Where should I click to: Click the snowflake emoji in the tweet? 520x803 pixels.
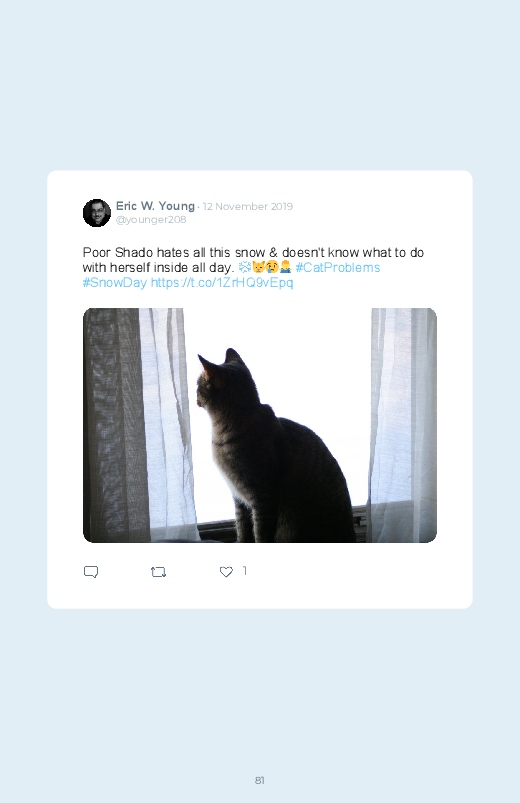pyautogui.click(x=245, y=267)
